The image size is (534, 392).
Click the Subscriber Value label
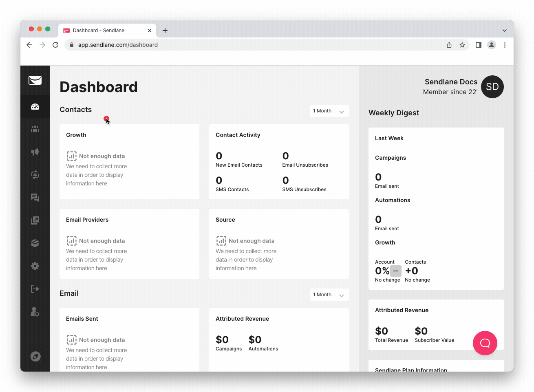click(435, 340)
